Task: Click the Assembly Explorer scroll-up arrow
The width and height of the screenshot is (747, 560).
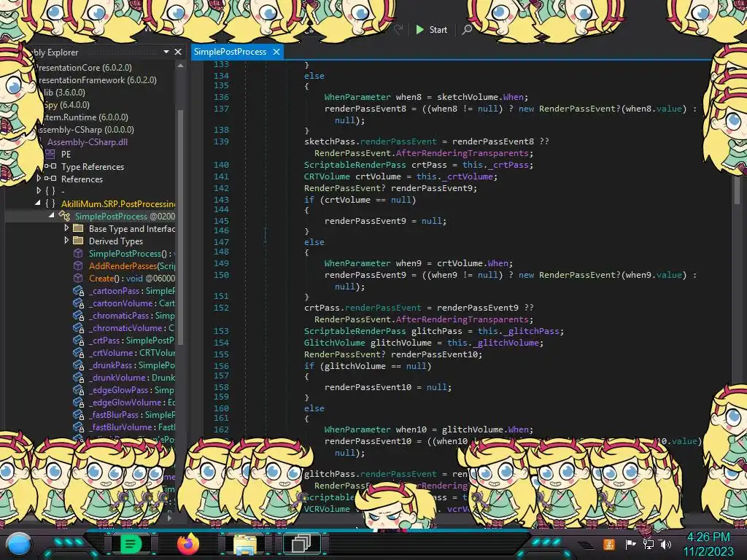Action: click(x=180, y=66)
